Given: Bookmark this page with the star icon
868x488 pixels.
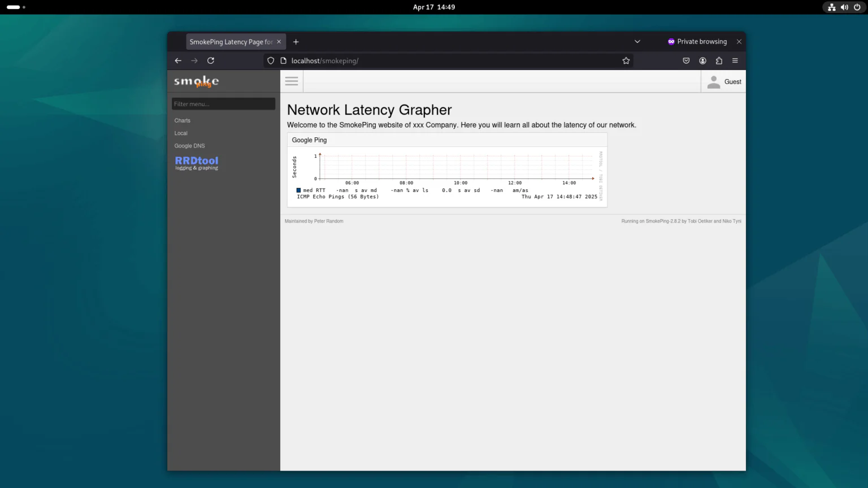Looking at the screenshot, I should 626,60.
